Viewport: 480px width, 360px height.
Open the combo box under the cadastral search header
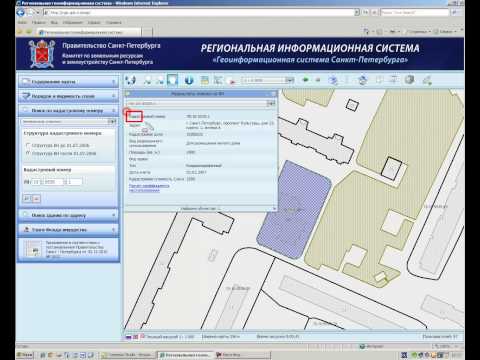[69, 122]
